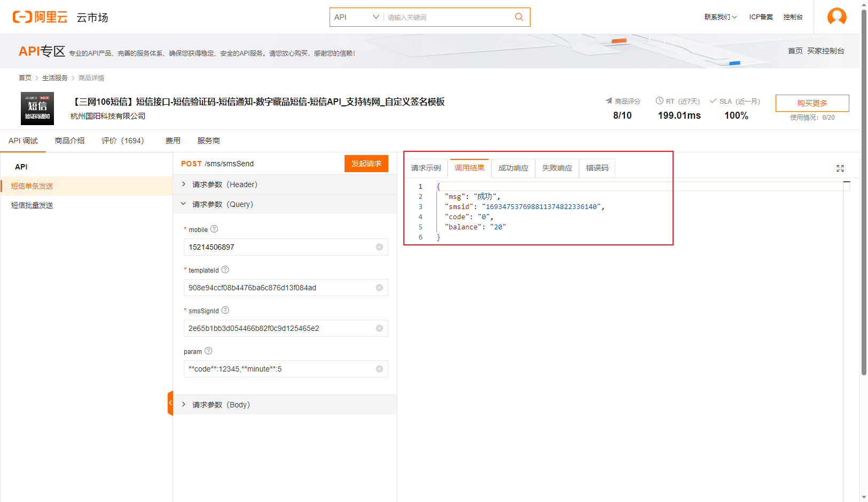Clear the param field value

tap(379, 369)
